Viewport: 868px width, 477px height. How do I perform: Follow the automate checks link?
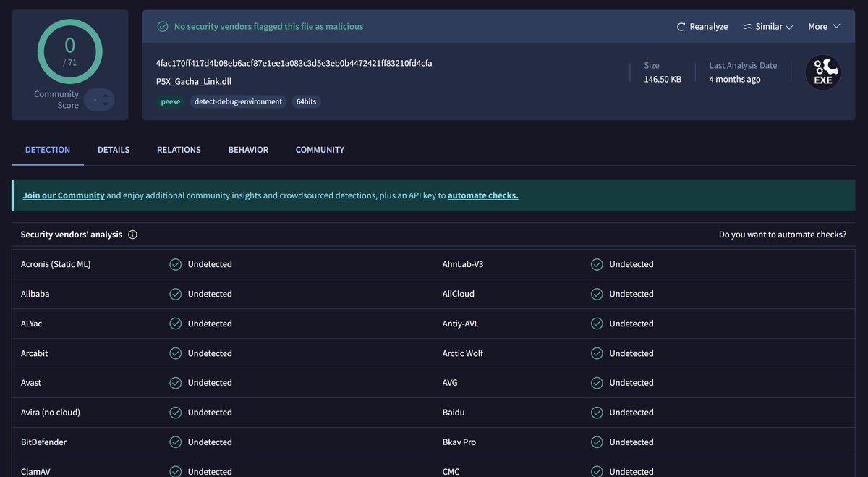pos(483,195)
